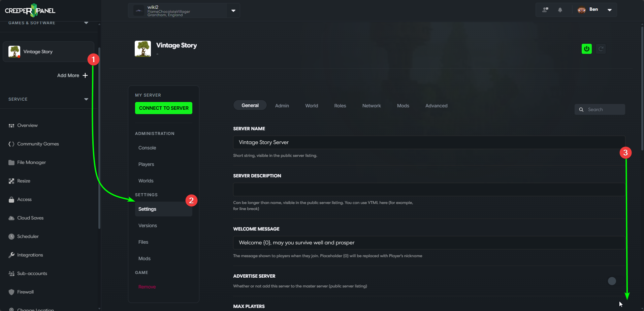The width and height of the screenshot is (644, 311).
Task: Click Connect To Server button
Action: (x=164, y=108)
